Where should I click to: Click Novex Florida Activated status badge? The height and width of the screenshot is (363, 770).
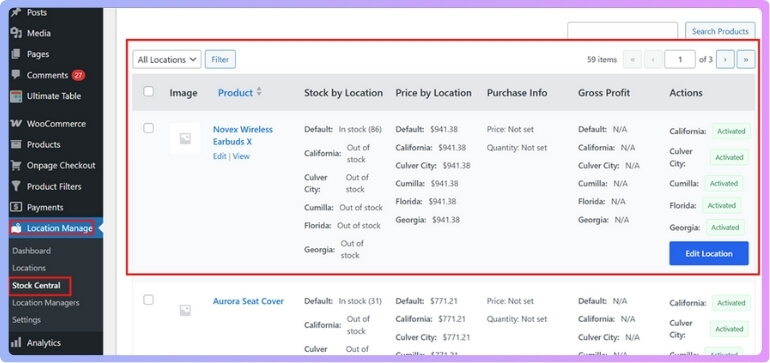(721, 205)
